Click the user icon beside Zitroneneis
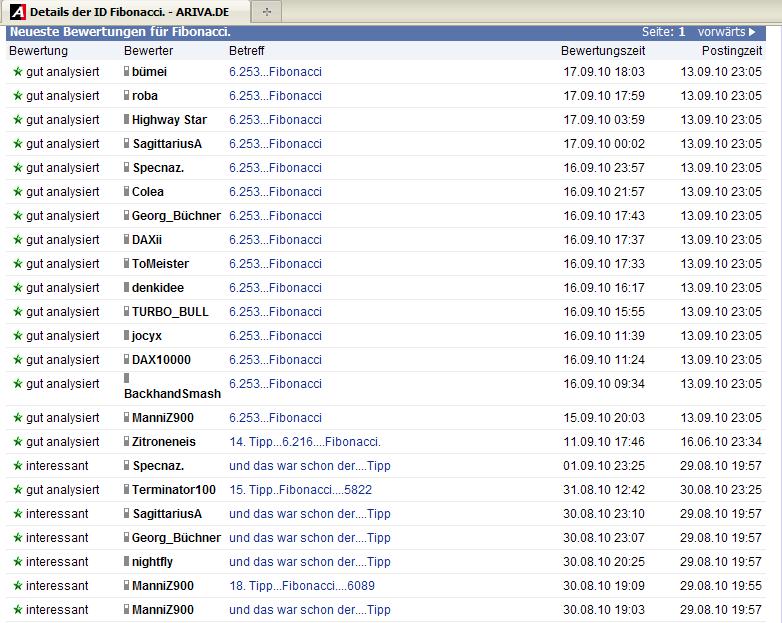This screenshot has width=782, height=623. pos(127,441)
